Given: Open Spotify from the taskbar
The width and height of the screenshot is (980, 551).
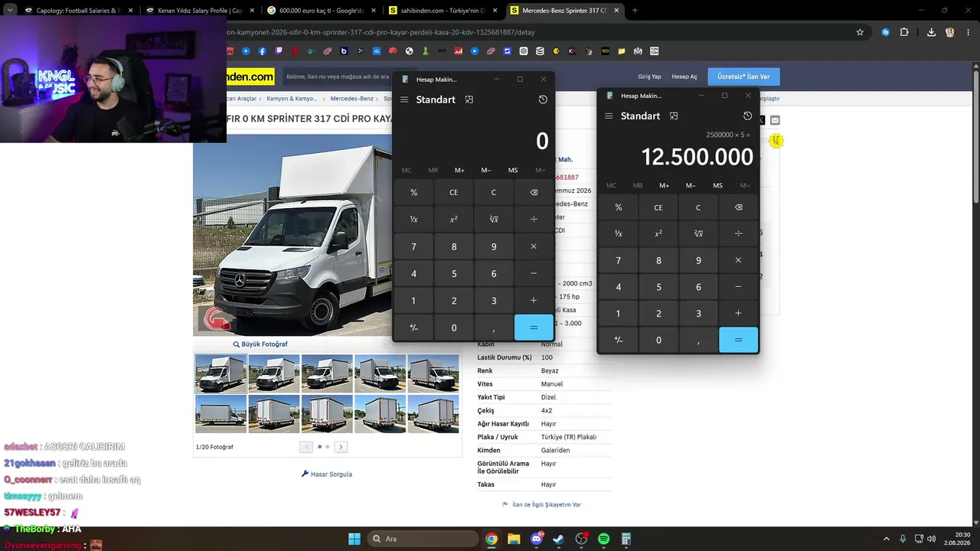Looking at the screenshot, I should point(603,539).
